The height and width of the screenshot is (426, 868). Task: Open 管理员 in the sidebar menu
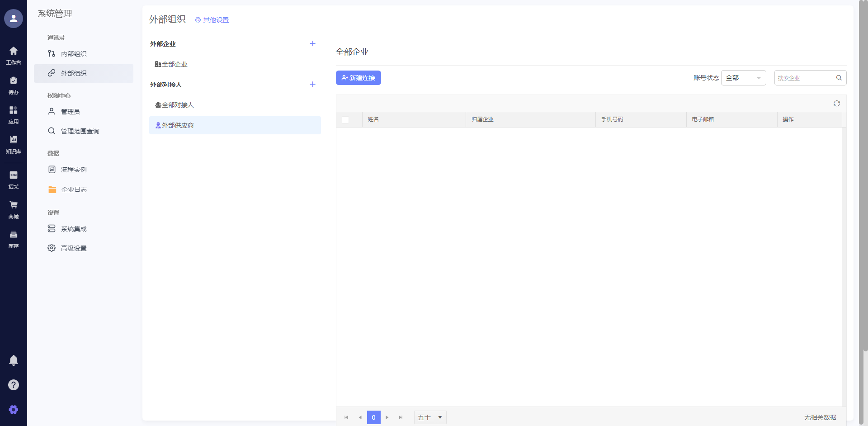(x=71, y=112)
